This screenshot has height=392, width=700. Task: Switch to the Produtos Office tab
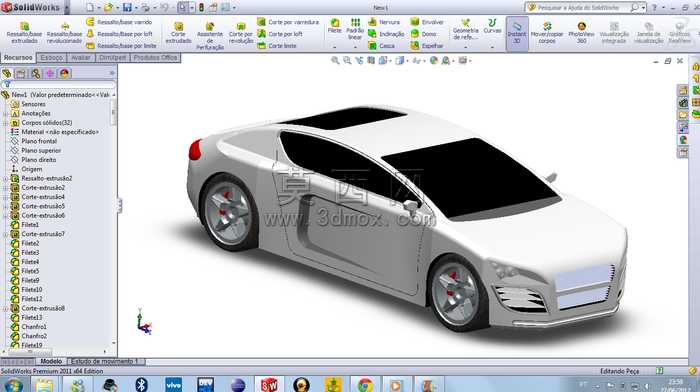click(x=155, y=58)
